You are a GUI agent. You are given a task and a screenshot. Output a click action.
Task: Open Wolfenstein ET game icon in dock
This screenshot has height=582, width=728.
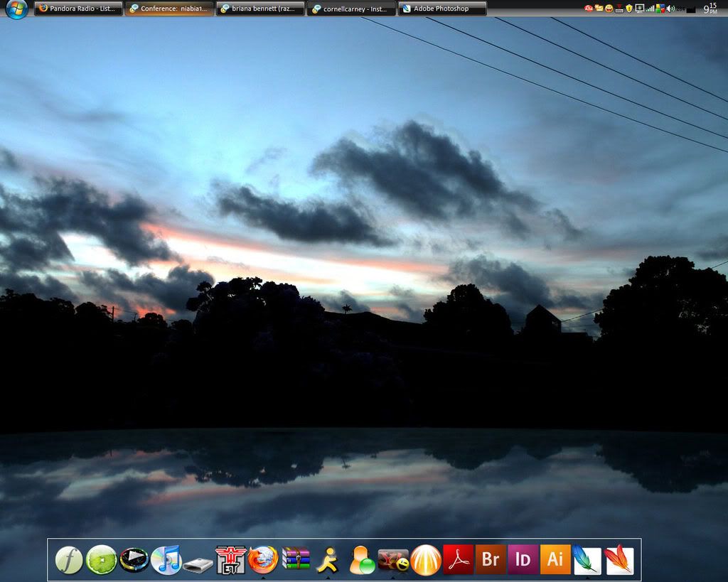(231, 560)
